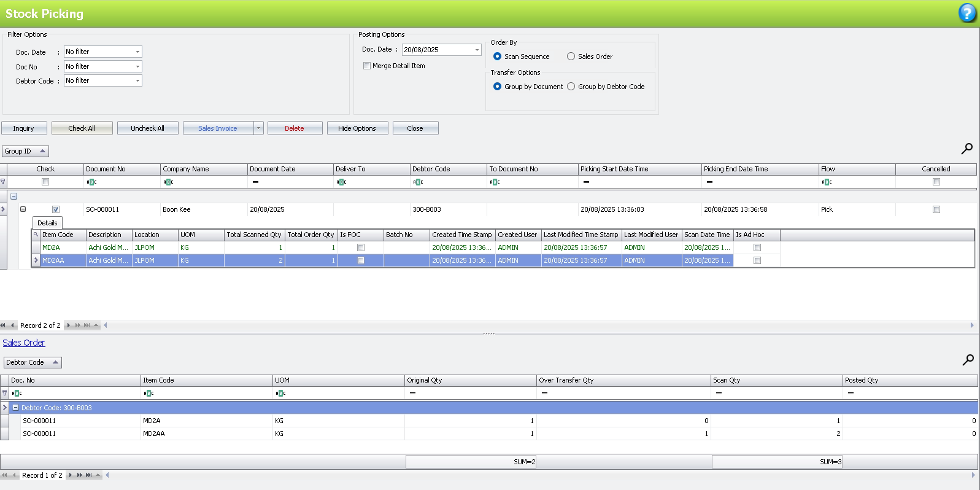Select Group by Debtor Code option

pos(571,87)
